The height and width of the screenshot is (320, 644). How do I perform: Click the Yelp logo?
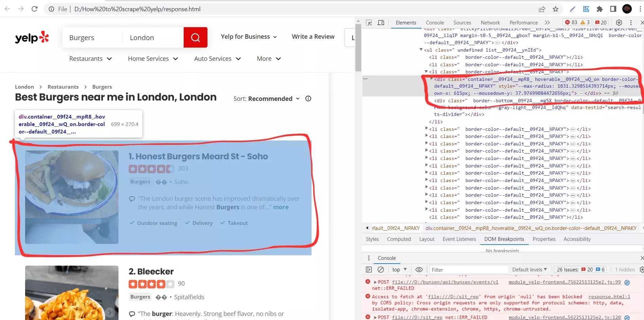point(32,37)
